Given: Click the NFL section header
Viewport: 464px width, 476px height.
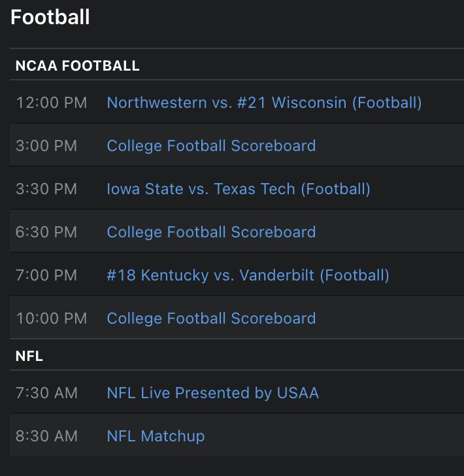Looking at the screenshot, I should coord(29,356).
